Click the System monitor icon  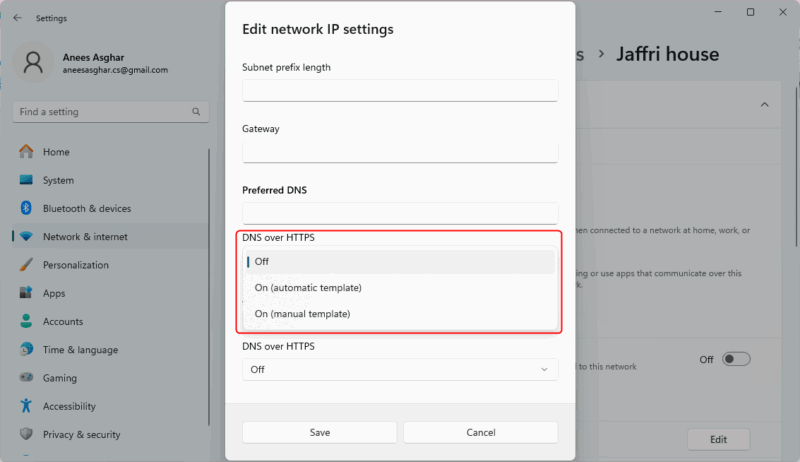26,180
